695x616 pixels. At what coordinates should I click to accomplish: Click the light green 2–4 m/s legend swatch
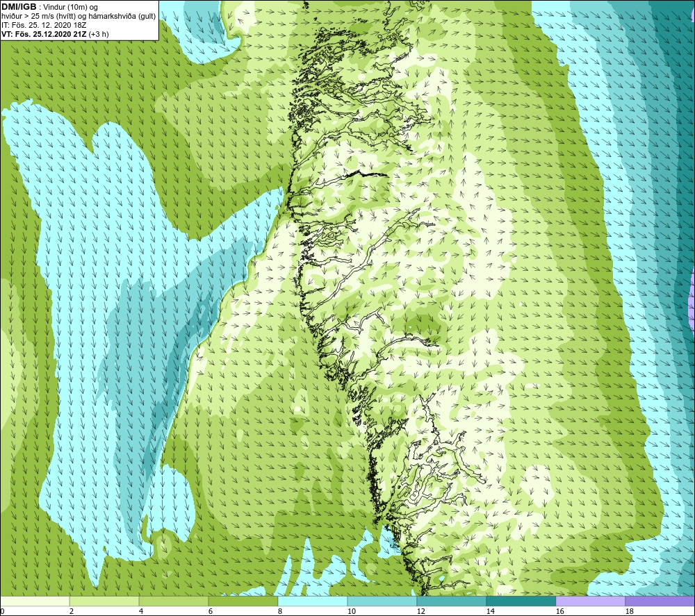pyautogui.click(x=104, y=601)
